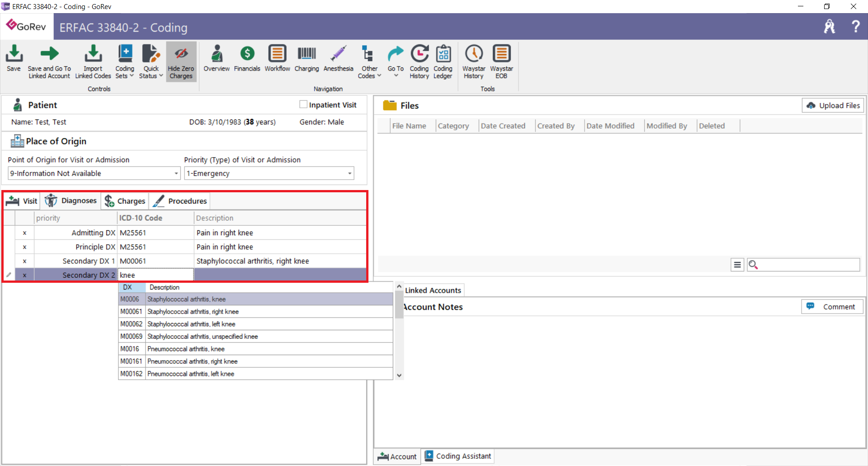Image resolution: width=868 pixels, height=466 pixels.
Task: Open the Charging barcode screen
Action: point(307,58)
